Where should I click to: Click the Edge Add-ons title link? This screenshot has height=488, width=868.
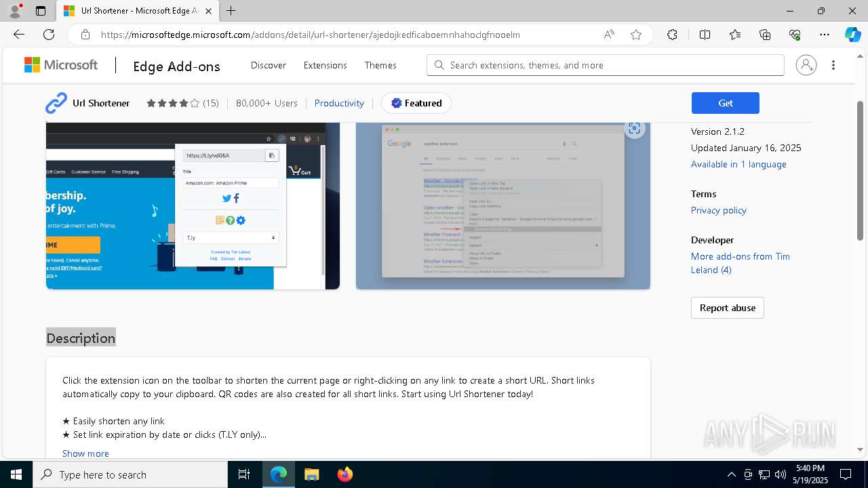[x=176, y=66]
